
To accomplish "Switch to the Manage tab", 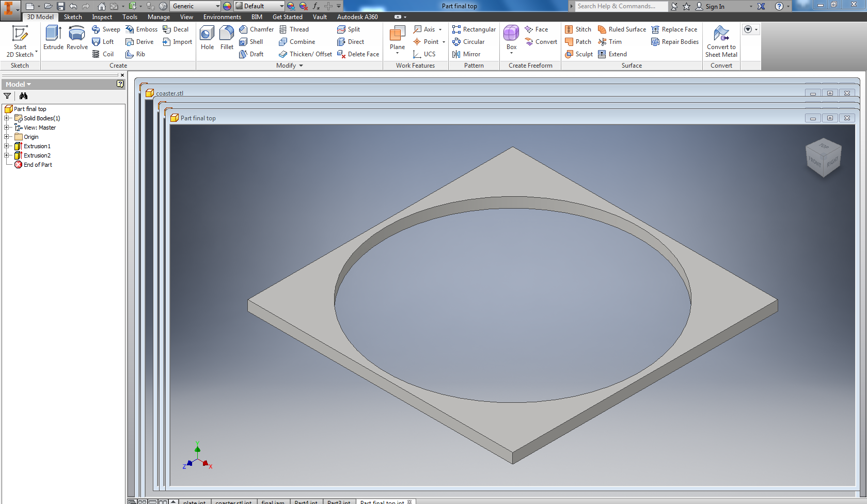I will pos(159,17).
